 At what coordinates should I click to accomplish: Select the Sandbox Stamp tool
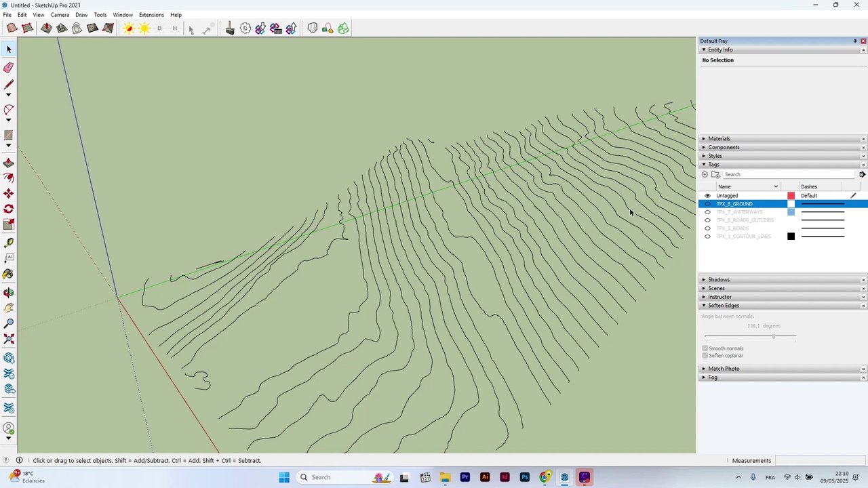(62, 28)
